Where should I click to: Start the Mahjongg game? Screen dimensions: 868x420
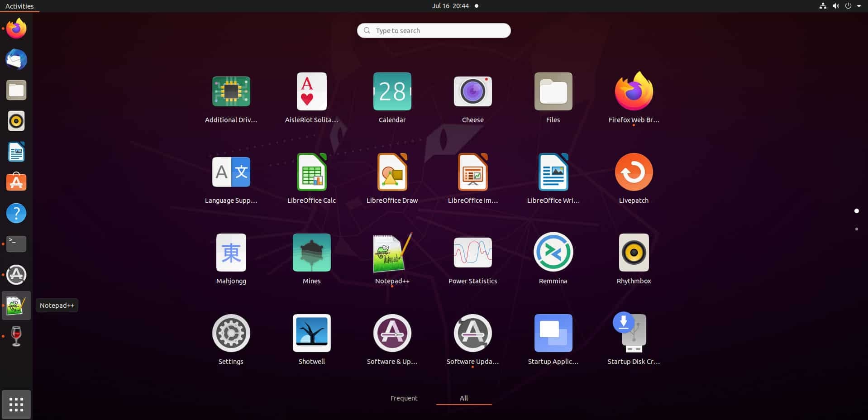pyautogui.click(x=231, y=253)
